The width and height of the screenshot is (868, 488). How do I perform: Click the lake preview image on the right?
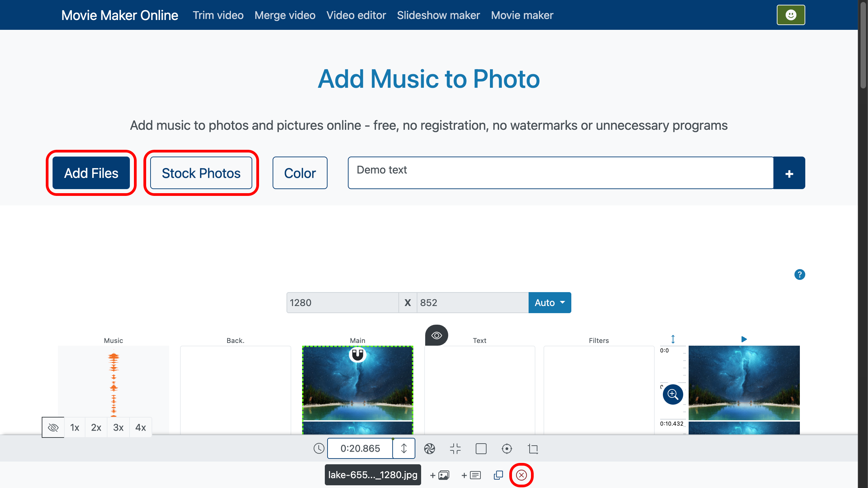click(x=744, y=383)
